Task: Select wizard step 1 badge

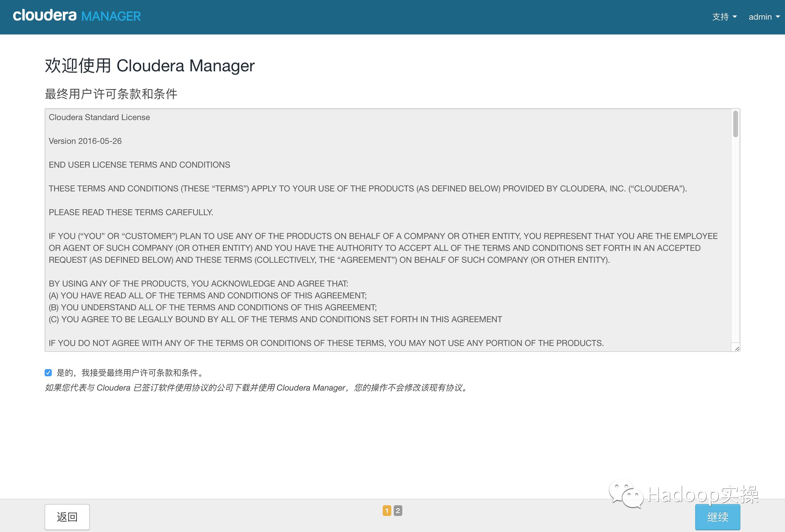Action: click(387, 511)
